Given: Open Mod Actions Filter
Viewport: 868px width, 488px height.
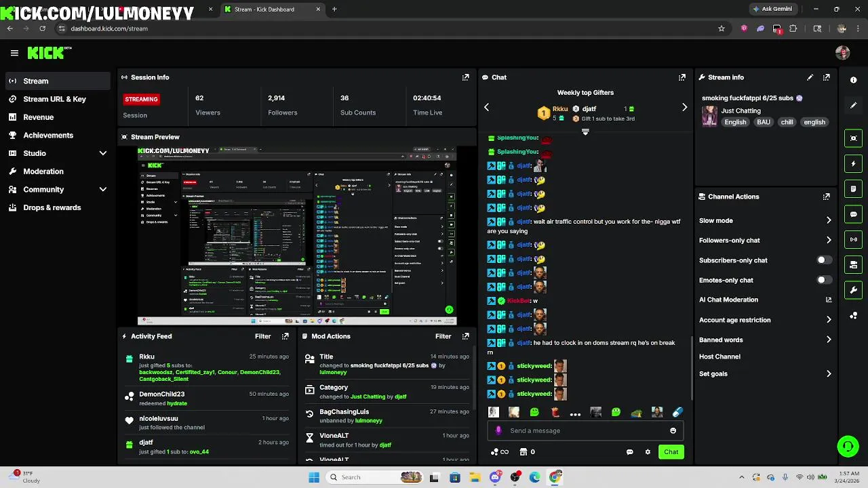Looking at the screenshot, I should pos(443,336).
